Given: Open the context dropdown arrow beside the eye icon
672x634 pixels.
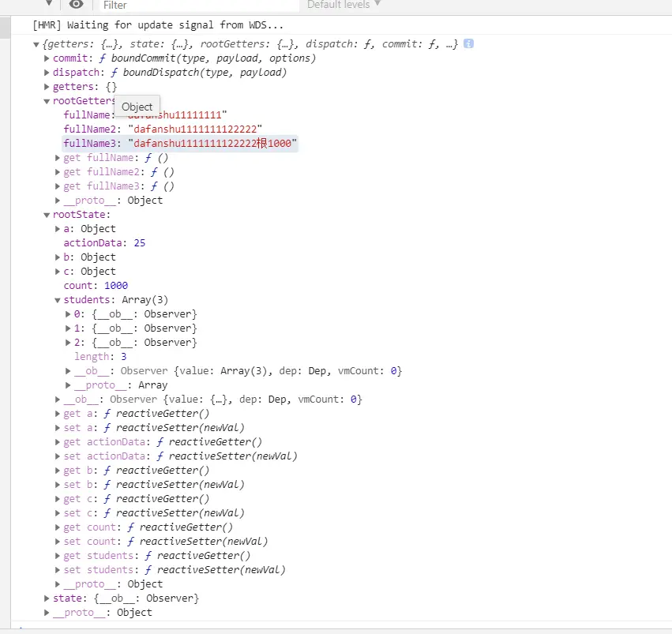Looking at the screenshot, I should 49,3.
